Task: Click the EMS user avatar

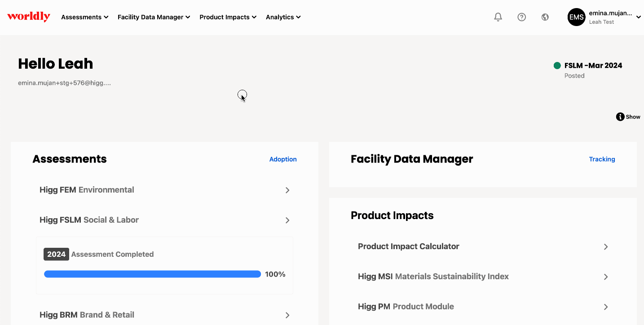Action: coord(577,17)
